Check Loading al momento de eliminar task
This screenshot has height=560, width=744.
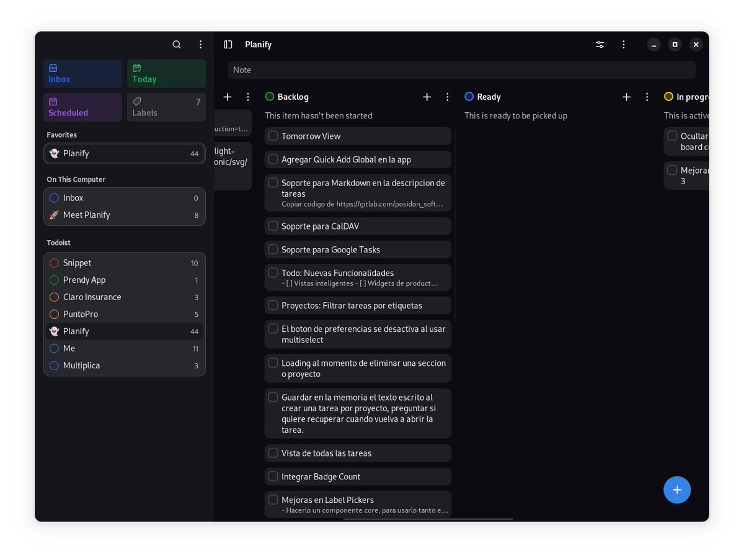tap(273, 362)
